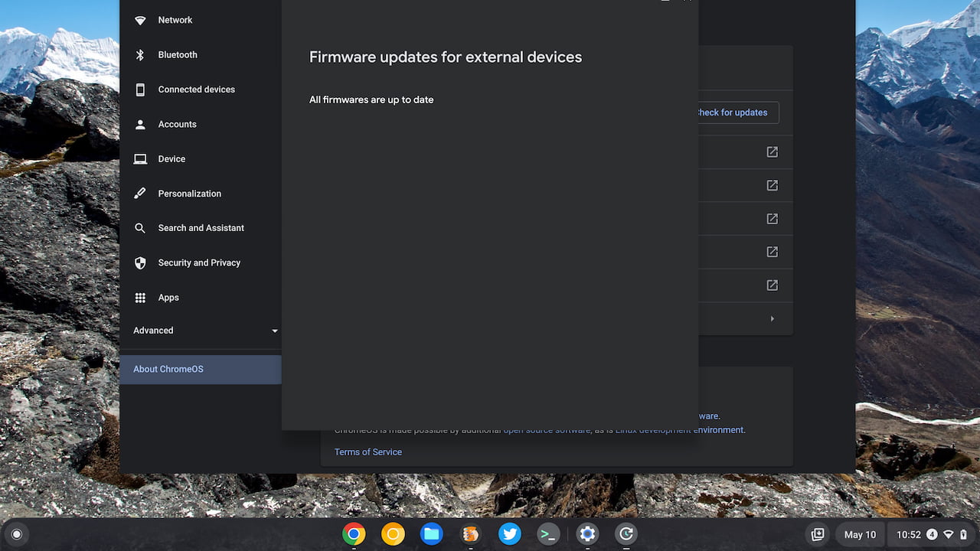
Task: Open the Apps settings section
Action: point(201,298)
